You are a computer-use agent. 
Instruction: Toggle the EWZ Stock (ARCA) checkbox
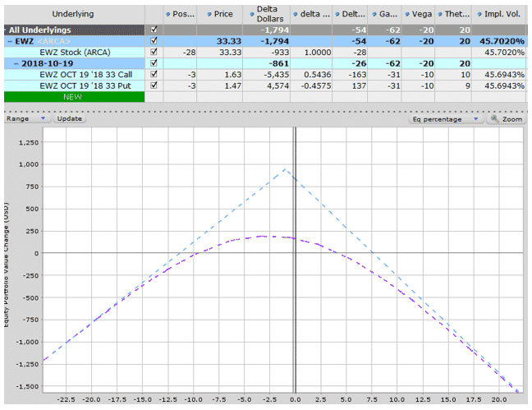(x=154, y=52)
